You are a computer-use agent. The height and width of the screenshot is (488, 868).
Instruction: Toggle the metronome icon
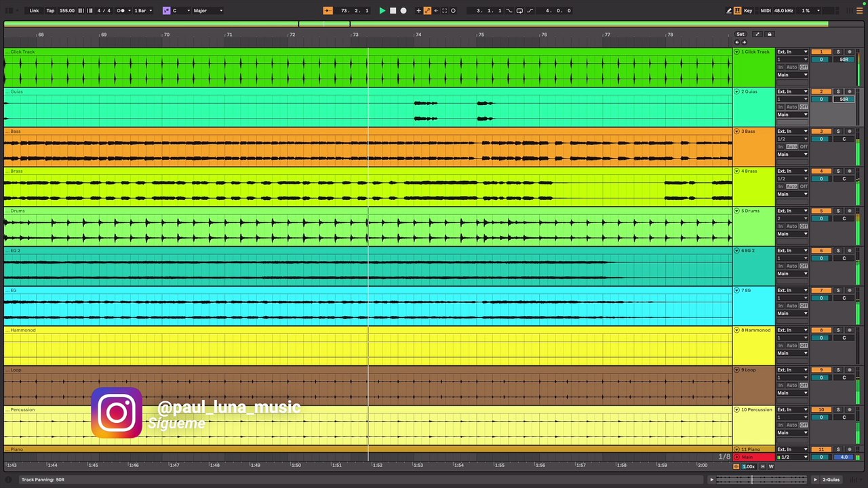pos(121,10)
